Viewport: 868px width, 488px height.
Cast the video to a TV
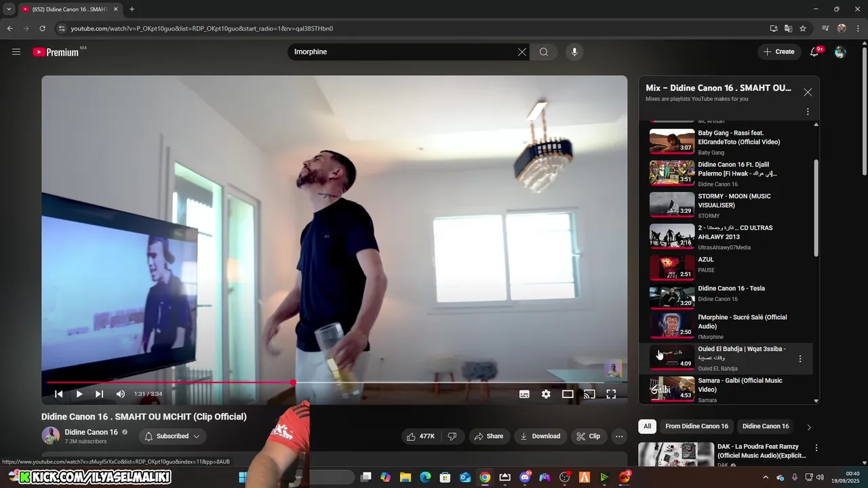coord(589,394)
